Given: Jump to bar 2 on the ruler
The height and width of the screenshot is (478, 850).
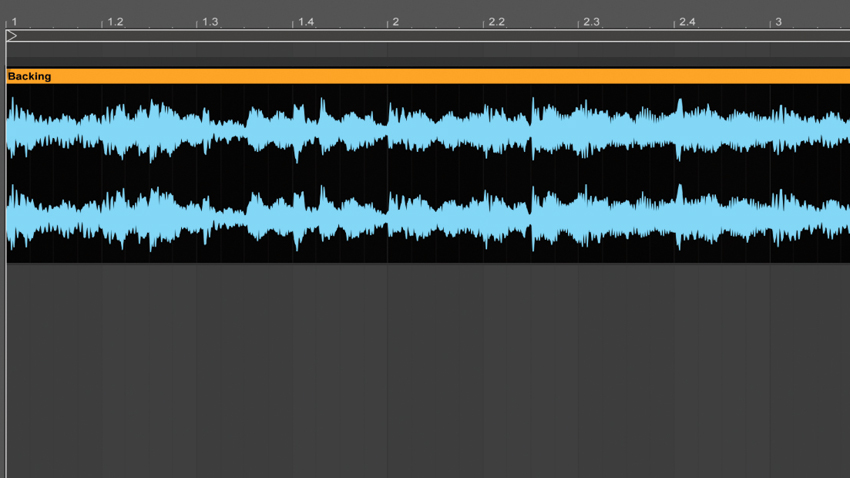Looking at the screenshot, I should point(396,22).
